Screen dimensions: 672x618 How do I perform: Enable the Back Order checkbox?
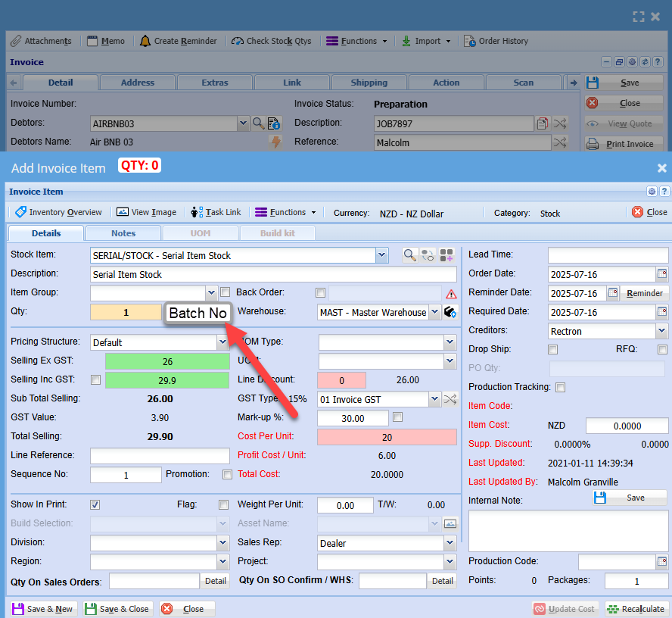[x=321, y=293]
